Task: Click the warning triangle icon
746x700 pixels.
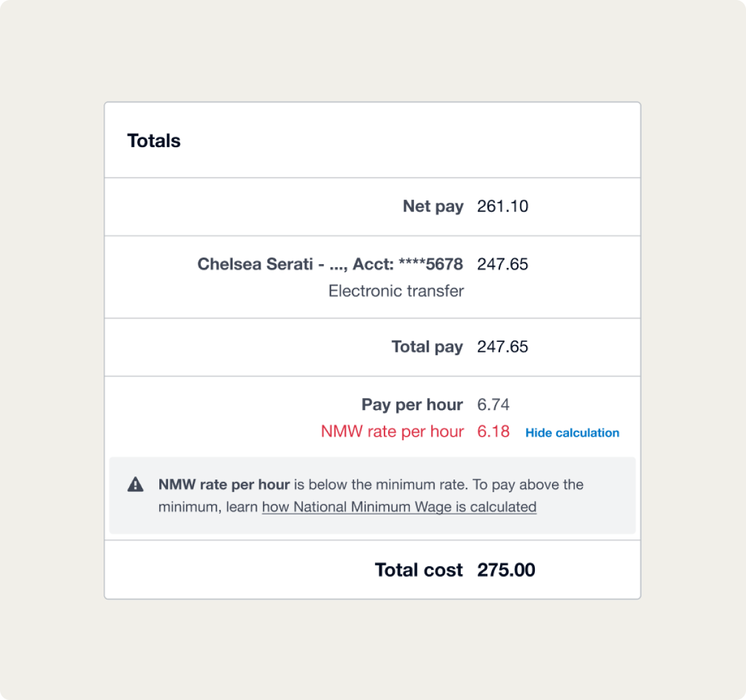Action: click(x=135, y=485)
